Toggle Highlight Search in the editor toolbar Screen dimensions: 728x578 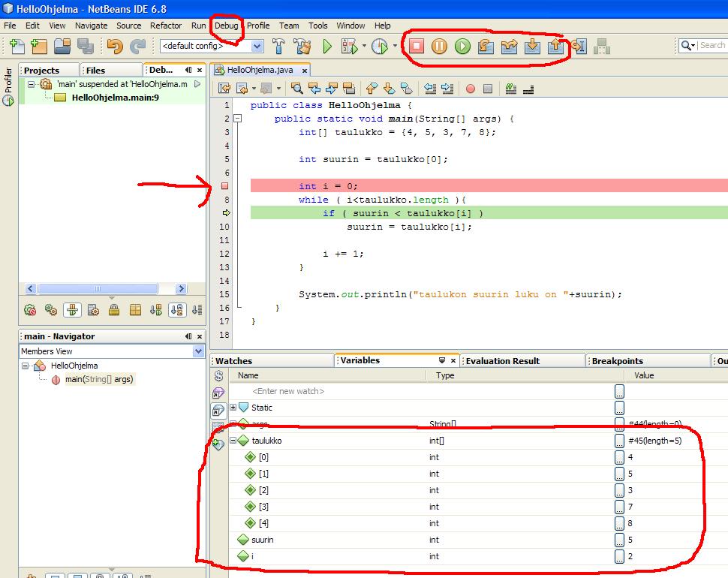click(349, 89)
